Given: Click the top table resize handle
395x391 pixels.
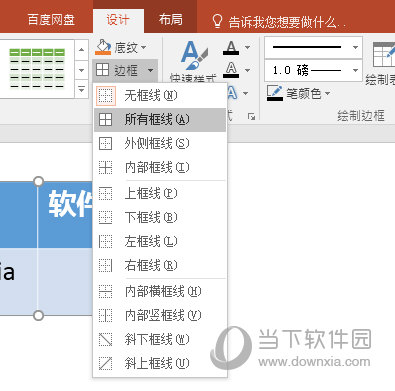Looking at the screenshot, I should 38,181.
